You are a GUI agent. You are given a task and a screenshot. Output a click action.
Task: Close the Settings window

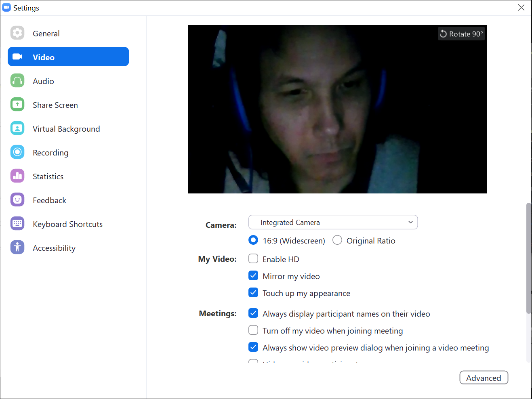click(x=521, y=8)
